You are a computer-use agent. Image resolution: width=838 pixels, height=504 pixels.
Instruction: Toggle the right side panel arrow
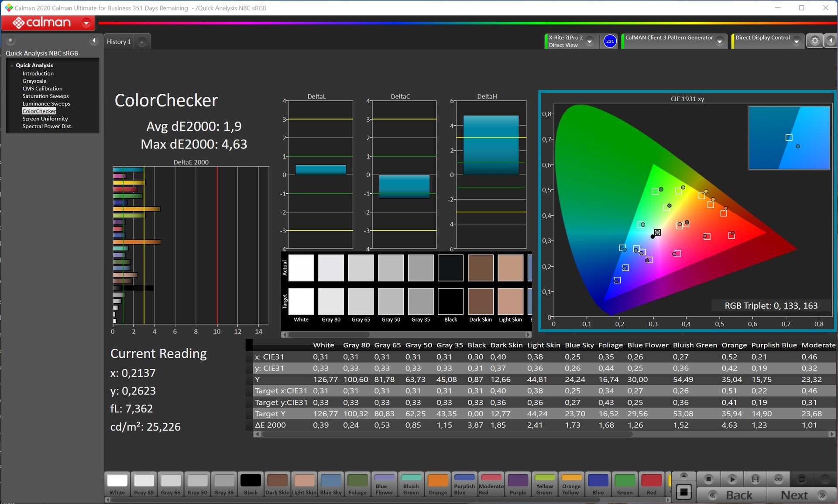tap(831, 41)
